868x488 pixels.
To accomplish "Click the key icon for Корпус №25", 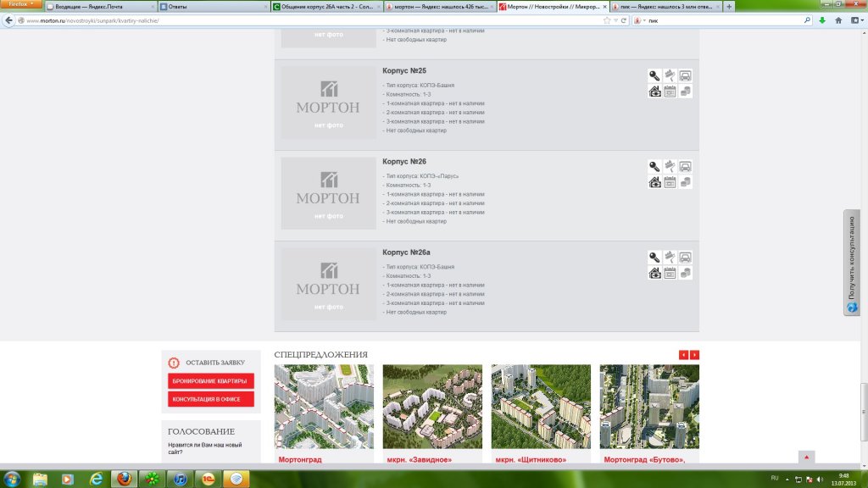I will [654, 75].
